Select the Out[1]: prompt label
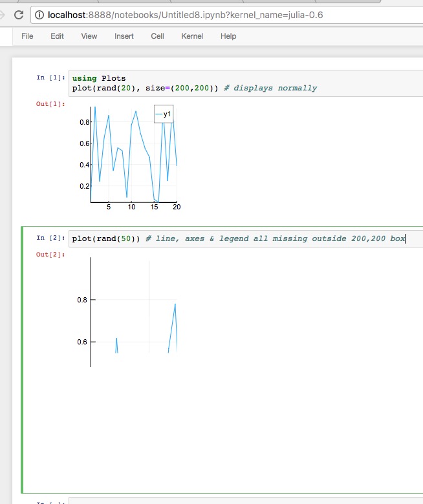423x504 pixels. pyautogui.click(x=50, y=104)
